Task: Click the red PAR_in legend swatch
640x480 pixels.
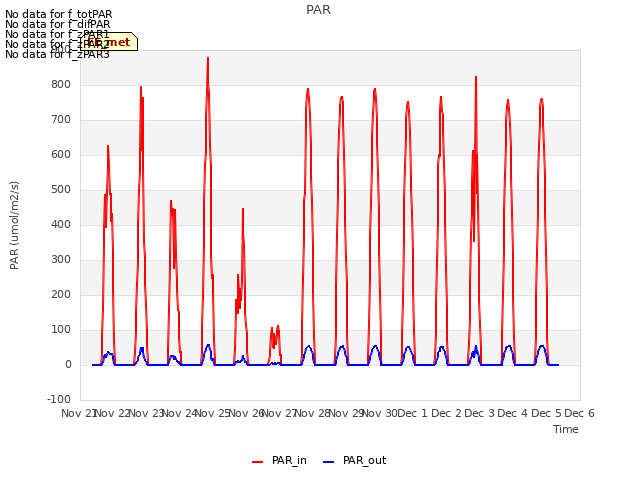Action: 258,462
